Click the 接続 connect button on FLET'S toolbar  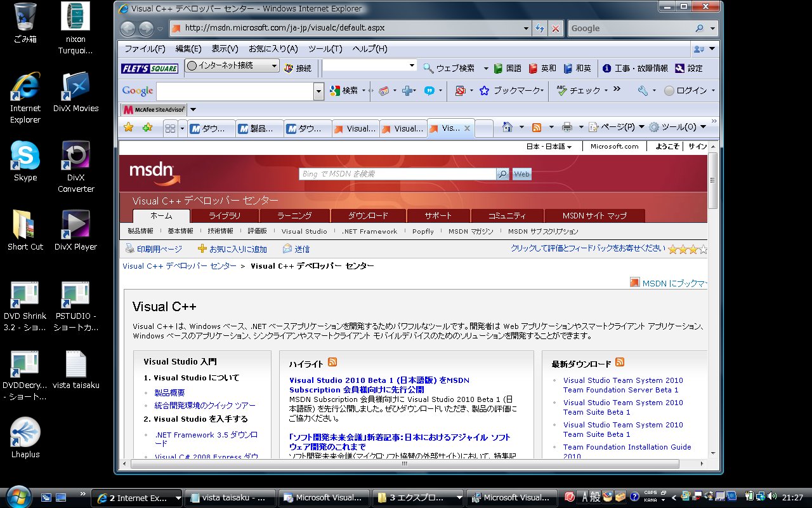298,68
